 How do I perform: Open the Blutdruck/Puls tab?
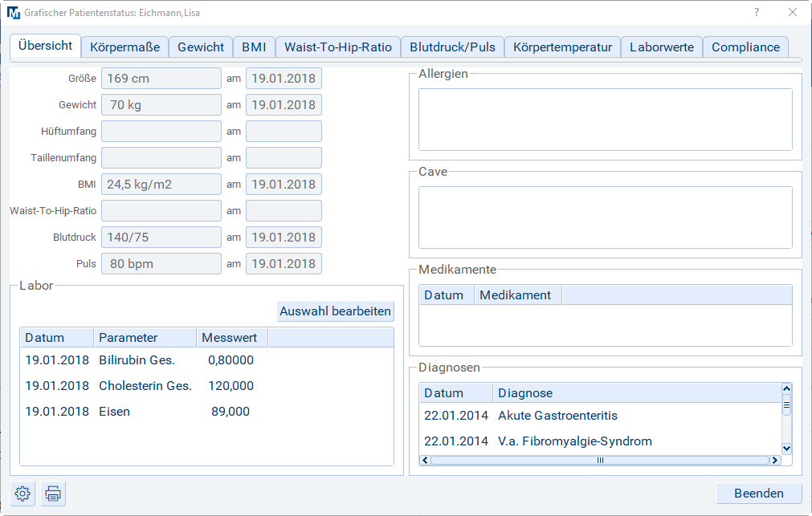click(452, 47)
